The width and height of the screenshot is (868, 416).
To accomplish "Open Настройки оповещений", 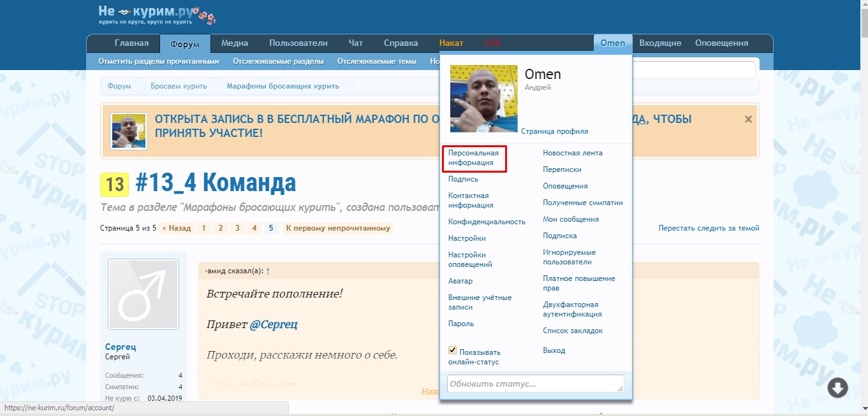I will (470, 260).
